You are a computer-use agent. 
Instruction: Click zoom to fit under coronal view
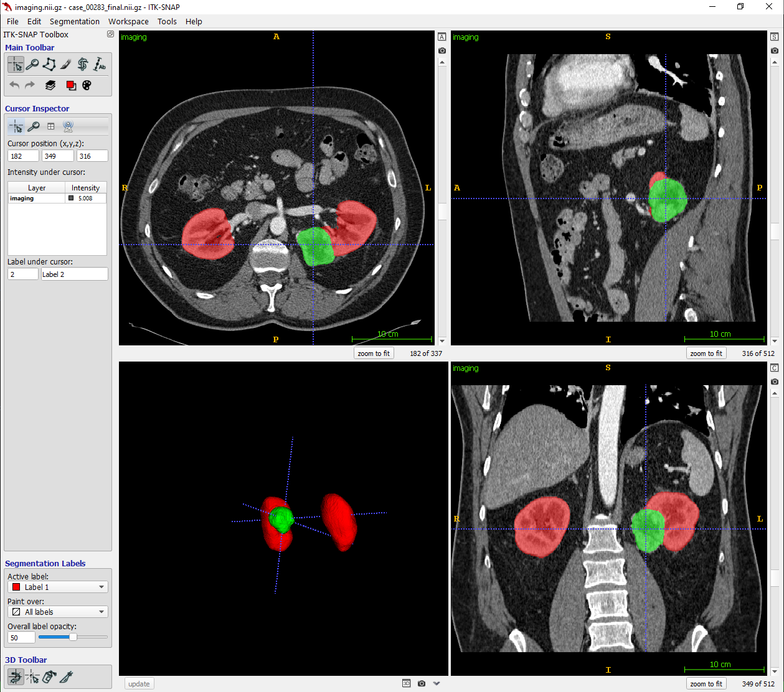(x=706, y=684)
